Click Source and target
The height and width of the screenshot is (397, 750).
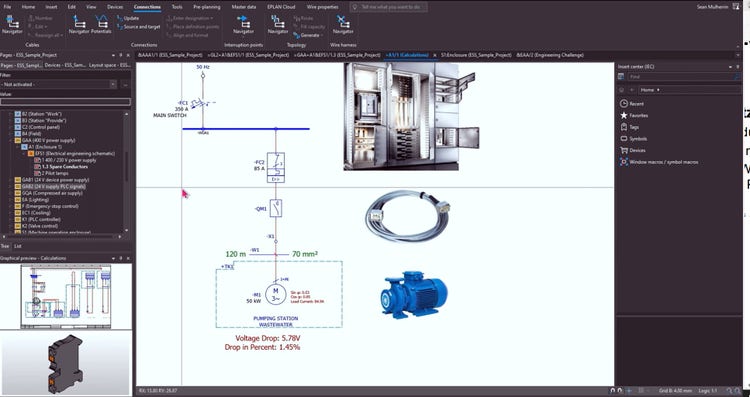click(138, 27)
